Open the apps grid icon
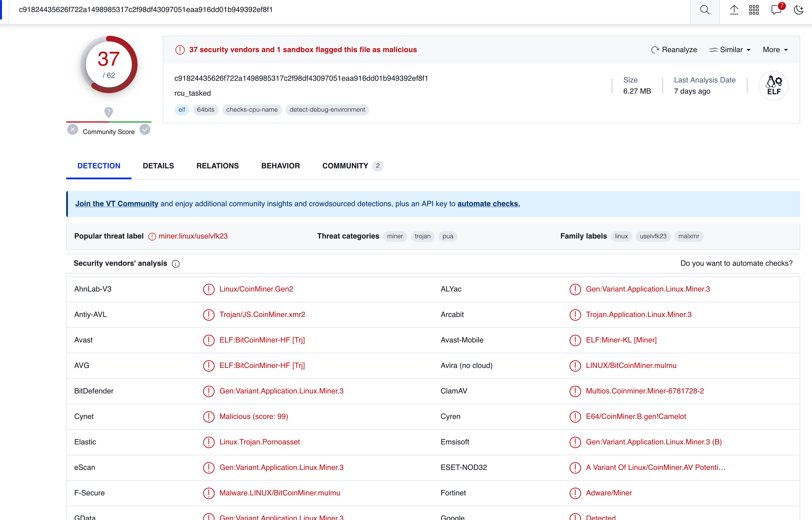Viewport: 812px width, 520px height. pos(754,10)
